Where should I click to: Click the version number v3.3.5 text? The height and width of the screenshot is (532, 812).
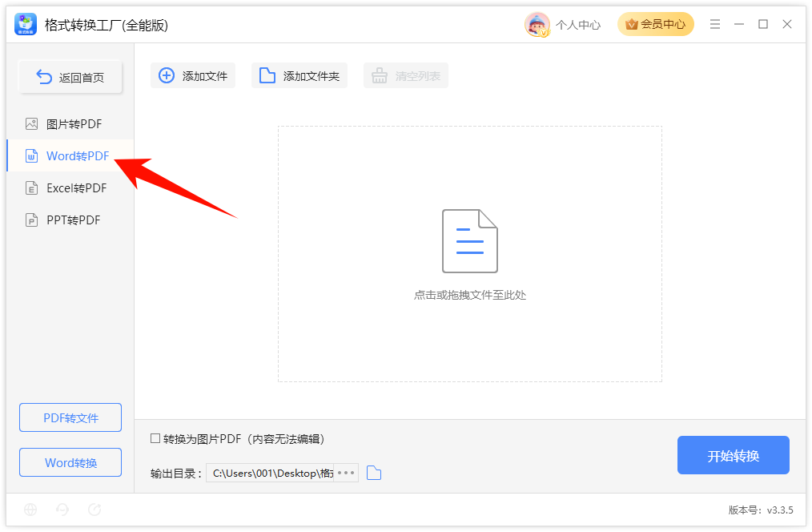pos(780,510)
